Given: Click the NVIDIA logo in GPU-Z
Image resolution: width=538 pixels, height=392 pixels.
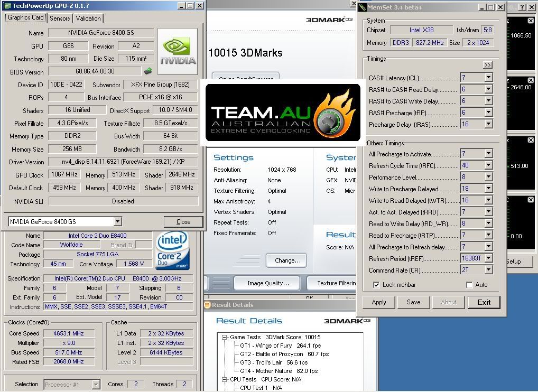Looking at the screenshot, I should tap(178, 51).
